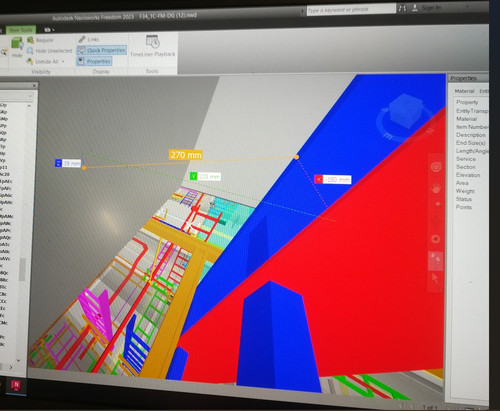
Task: Click the Unhide All button
Action: pyautogui.click(x=43, y=61)
